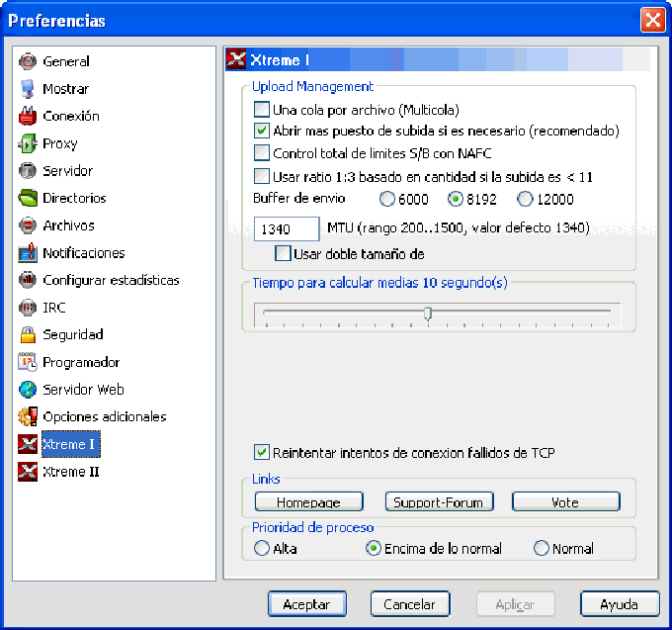Click the Opciones adicionales gear icon

28,416
